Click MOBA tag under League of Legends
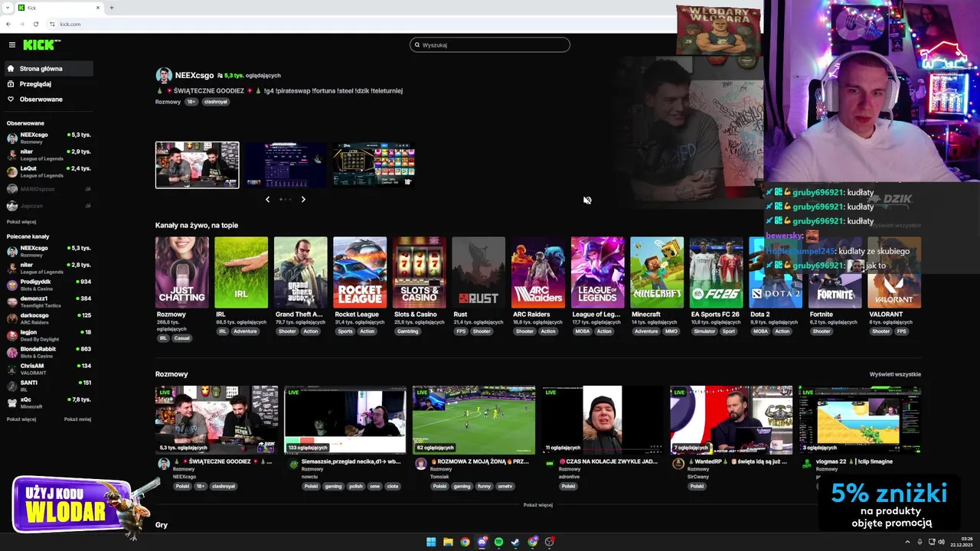The width and height of the screenshot is (980, 551). click(x=583, y=331)
